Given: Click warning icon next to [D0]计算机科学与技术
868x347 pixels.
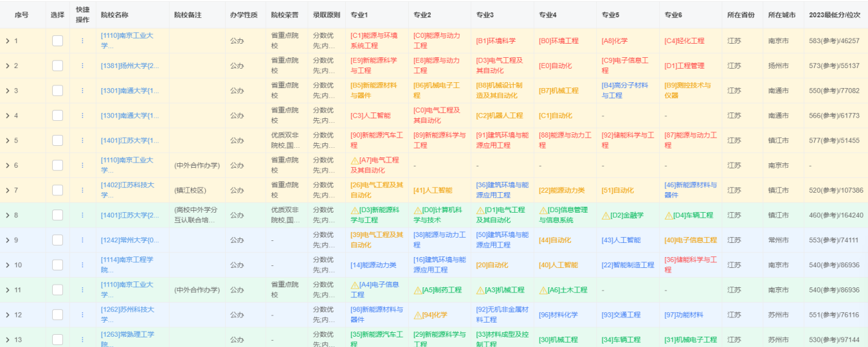Looking at the screenshot, I should tap(417, 210).
